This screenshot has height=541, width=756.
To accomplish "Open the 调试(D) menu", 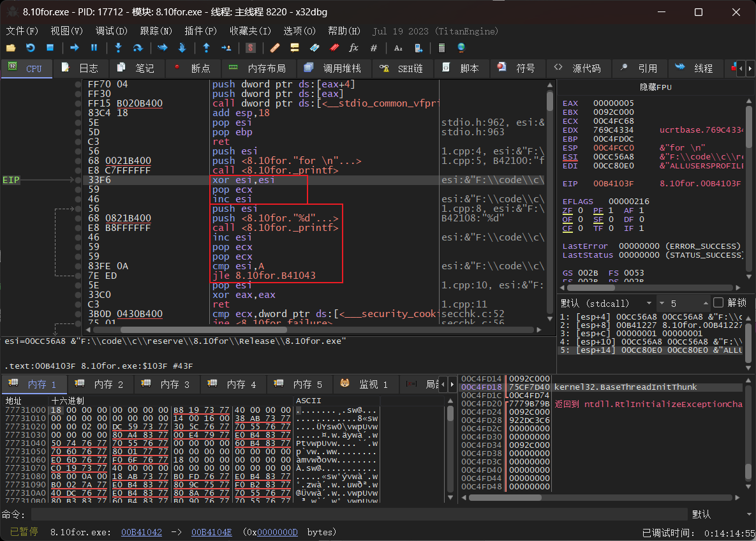I will (x=112, y=31).
